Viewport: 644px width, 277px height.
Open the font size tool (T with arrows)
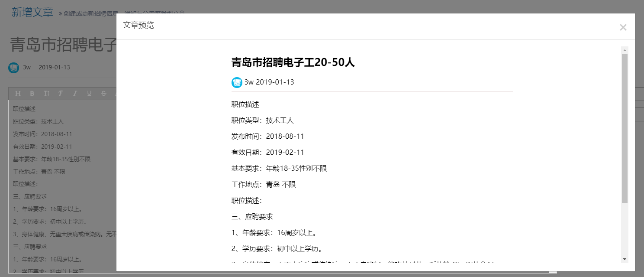(x=45, y=93)
